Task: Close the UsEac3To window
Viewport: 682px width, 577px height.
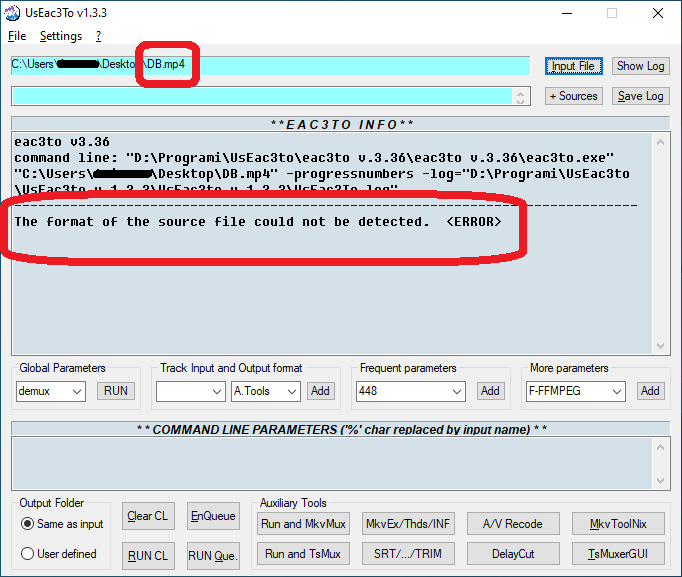Action: [x=658, y=13]
